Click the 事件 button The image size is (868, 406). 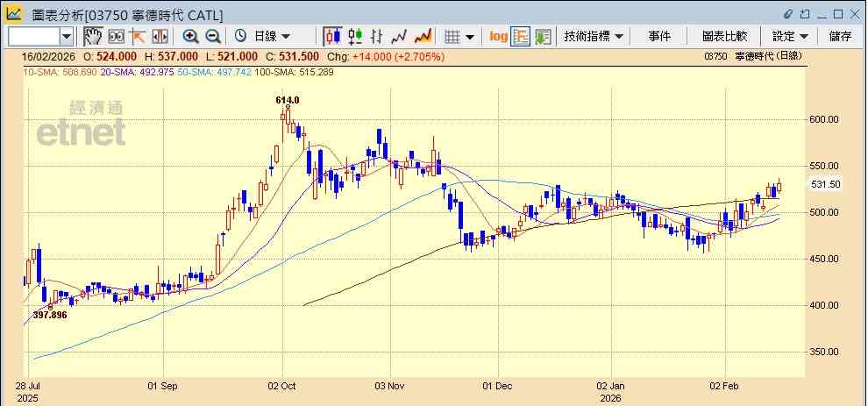[659, 37]
